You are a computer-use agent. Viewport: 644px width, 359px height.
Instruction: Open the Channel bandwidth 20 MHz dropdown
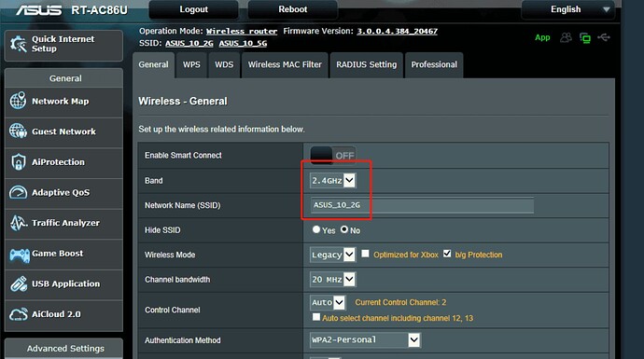[332, 280]
